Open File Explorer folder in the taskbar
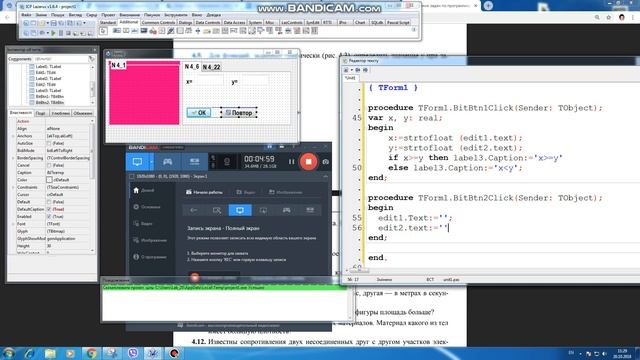This screenshot has height=360, width=640. (50, 353)
